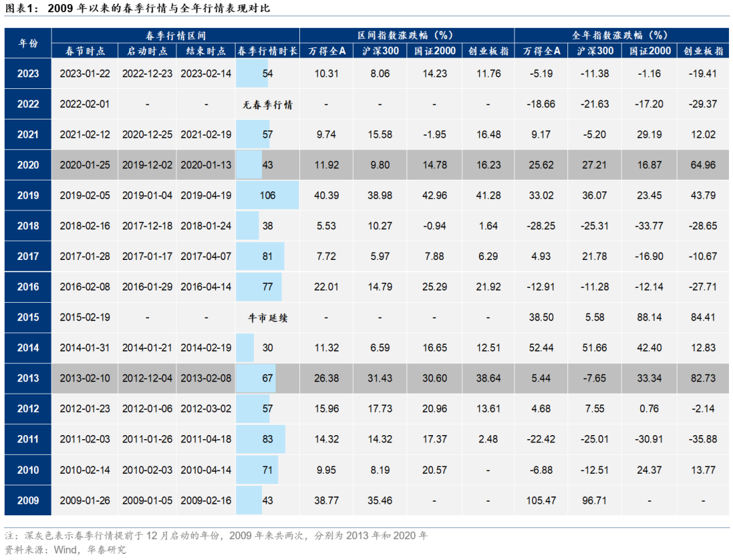Select the 2009 year row label
The width and height of the screenshot is (733, 560).
[x=28, y=500]
